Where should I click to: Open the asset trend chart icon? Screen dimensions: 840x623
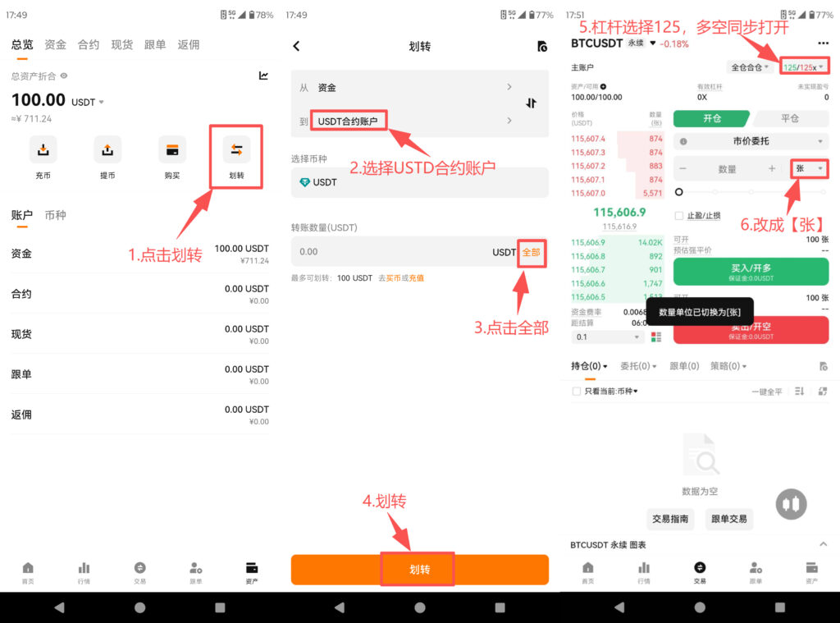point(263,75)
